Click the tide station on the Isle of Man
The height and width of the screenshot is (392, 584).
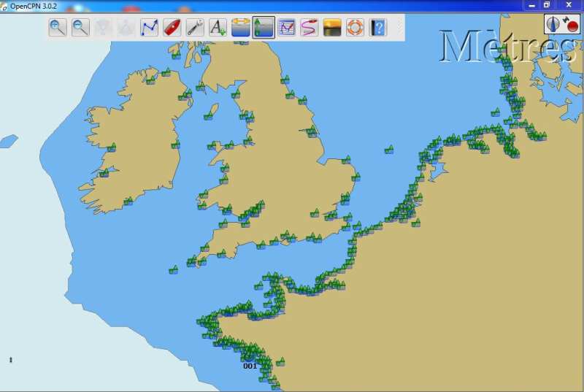[x=208, y=116]
